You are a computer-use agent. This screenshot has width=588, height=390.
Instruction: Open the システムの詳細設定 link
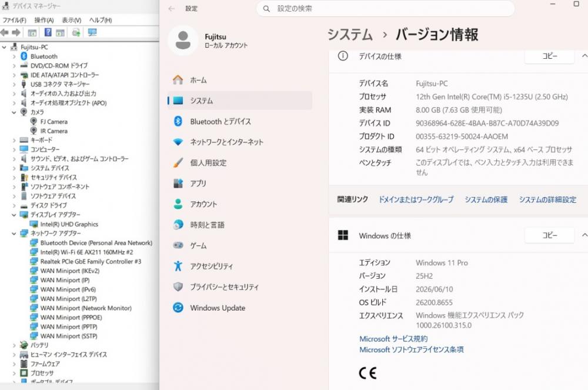547,199
